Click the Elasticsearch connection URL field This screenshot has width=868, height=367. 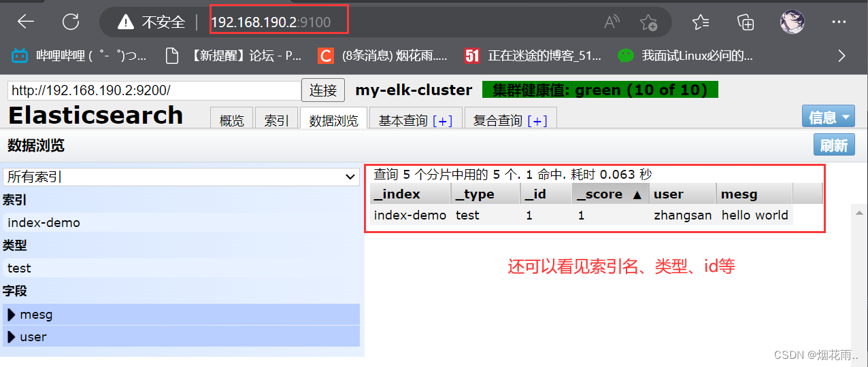pos(154,90)
